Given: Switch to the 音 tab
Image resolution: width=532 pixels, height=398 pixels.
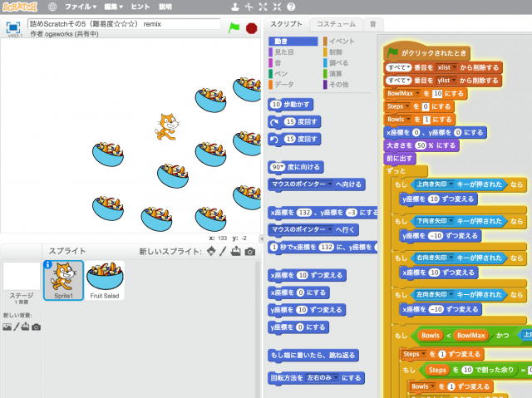Looking at the screenshot, I should 373,24.
